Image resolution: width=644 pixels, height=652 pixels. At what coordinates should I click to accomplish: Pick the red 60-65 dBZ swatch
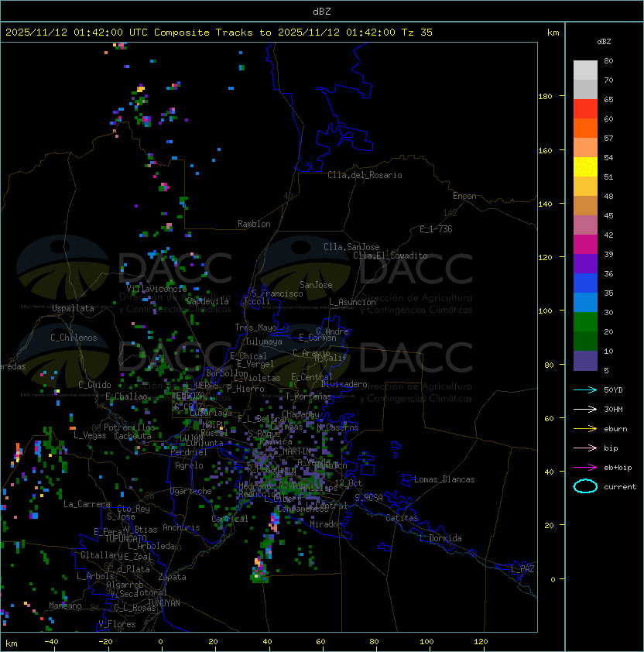pyautogui.click(x=585, y=109)
